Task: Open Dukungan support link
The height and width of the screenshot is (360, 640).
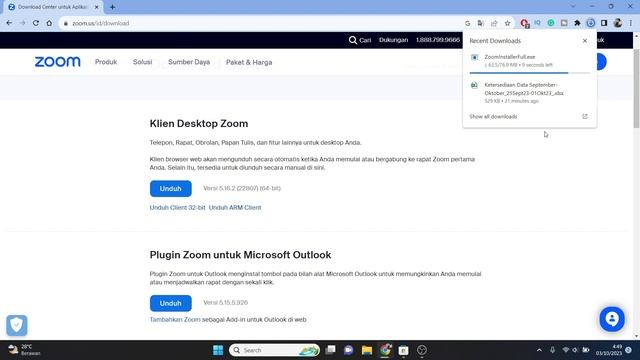Action: click(x=393, y=40)
